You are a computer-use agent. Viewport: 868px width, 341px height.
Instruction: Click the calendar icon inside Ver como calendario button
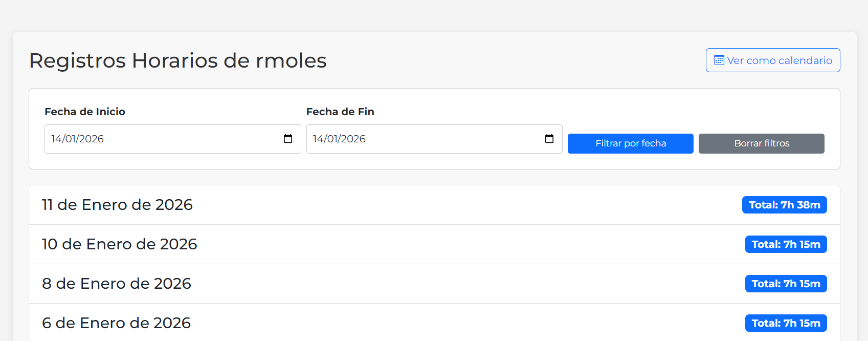click(x=719, y=60)
